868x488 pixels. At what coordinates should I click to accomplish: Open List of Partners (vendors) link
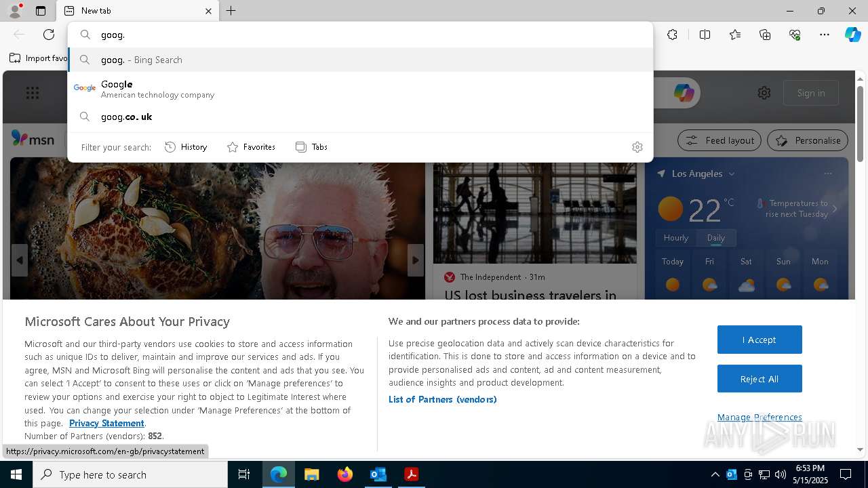click(x=443, y=399)
